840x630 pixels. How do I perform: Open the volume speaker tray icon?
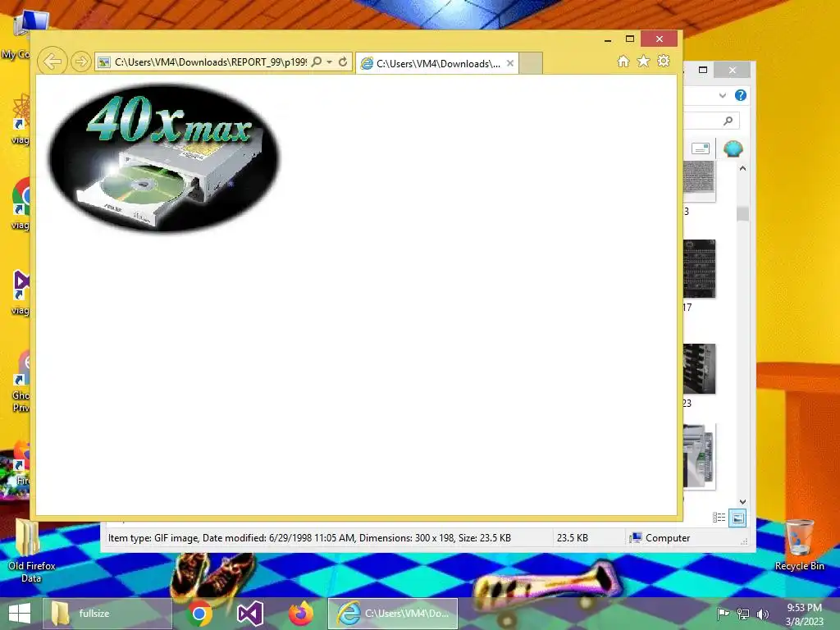(763, 614)
